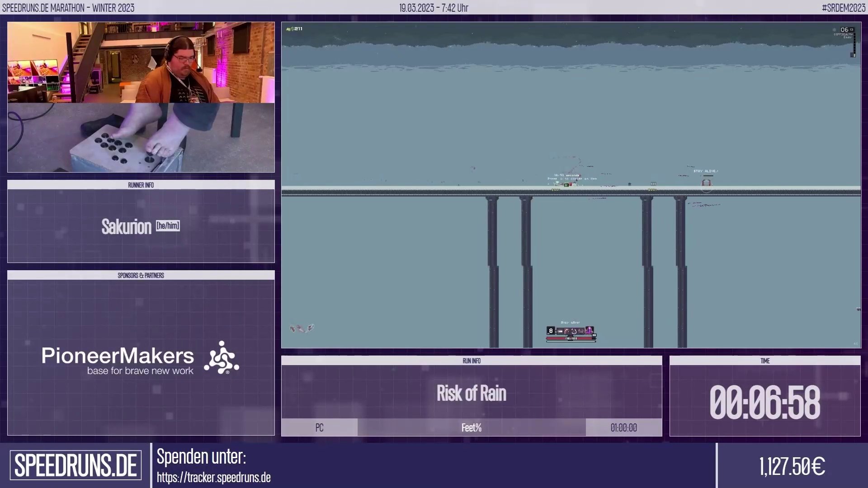Click the runner's facecam video
The height and width of the screenshot is (488, 868).
141,62
